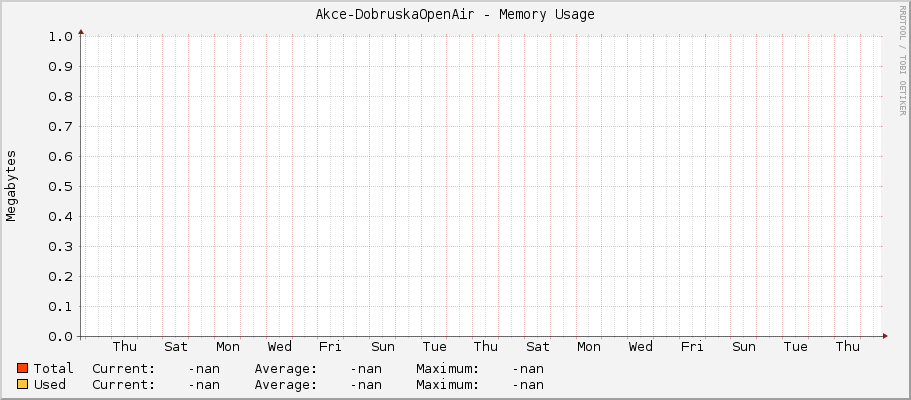Click the 0.1 y-axis value
Viewport: 911px width, 400px height.
[60, 306]
